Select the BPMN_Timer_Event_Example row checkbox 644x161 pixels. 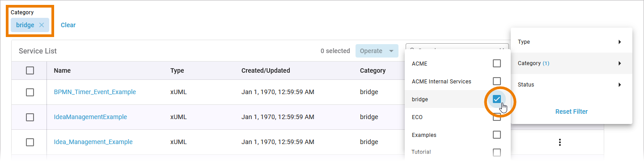pos(30,92)
